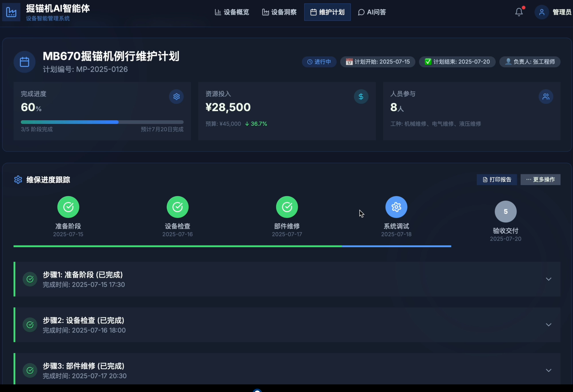Click the 计划开始: 2025-07-15 badge
The image size is (573, 392).
[x=378, y=62]
